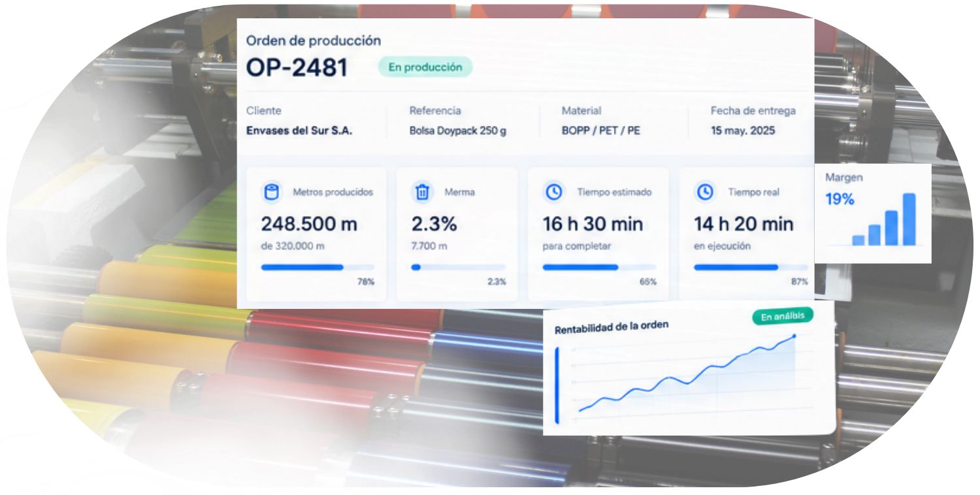Click the client name Envases del Sur S.A.
Image resolution: width=980 pixels, height=495 pixels.
point(299,131)
